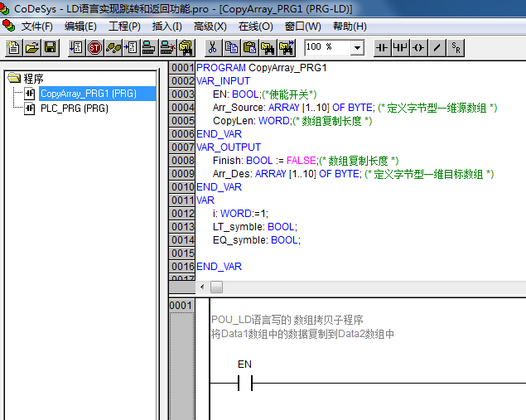Save the project with the floppy icon
This screenshot has width=526, height=420.
click(51, 48)
